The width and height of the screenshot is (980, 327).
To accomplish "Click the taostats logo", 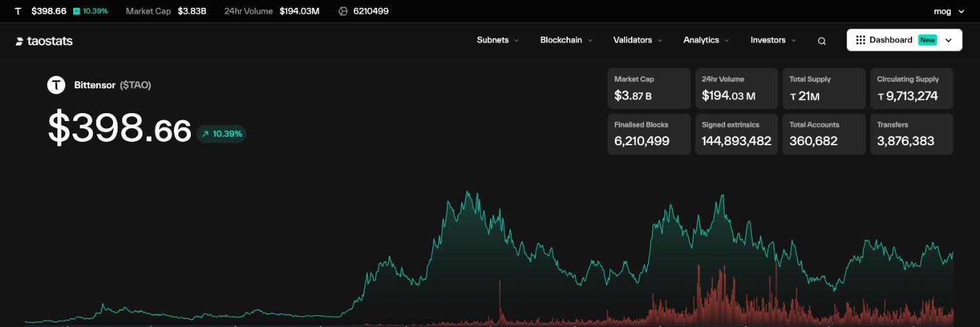I will coord(44,41).
